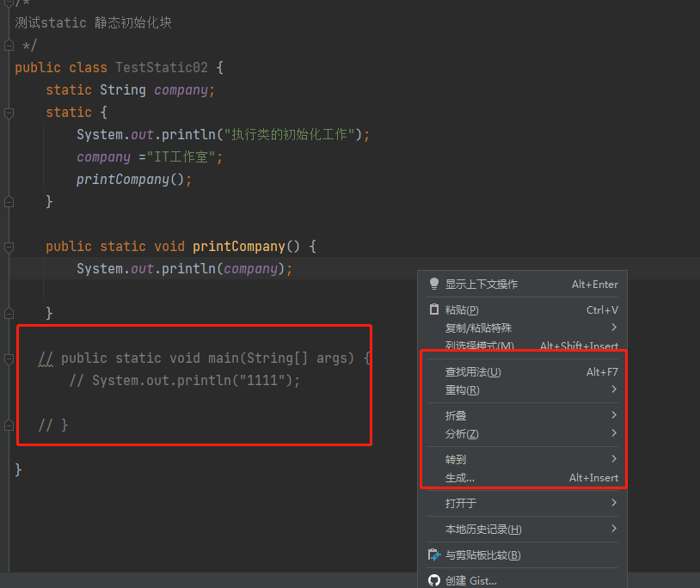Image resolution: width=700 pixels, height=588 pixels.
Task: Click the commented-out main method signature line
Action: click(205, 358)
